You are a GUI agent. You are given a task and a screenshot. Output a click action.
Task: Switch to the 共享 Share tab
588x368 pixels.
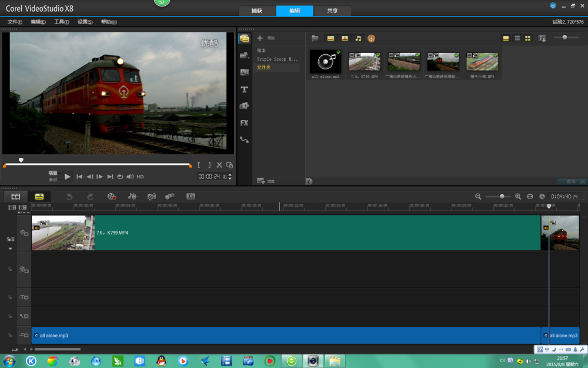click(332, 11)
